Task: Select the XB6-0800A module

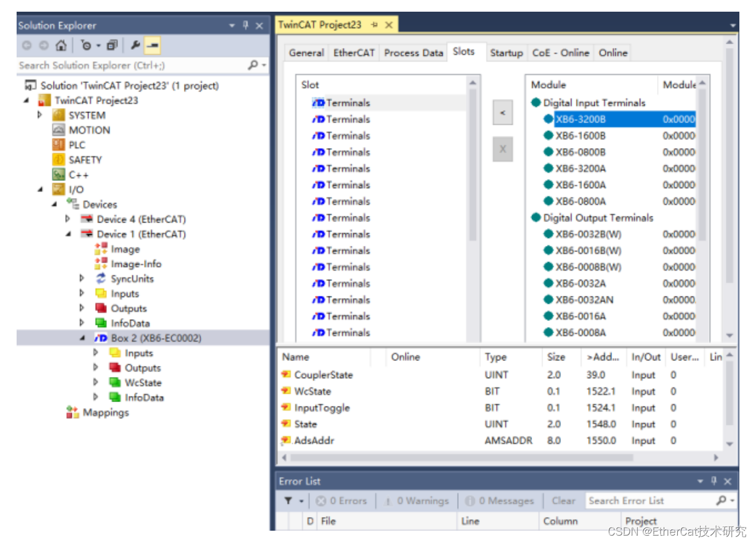Action: click(581, 201)
